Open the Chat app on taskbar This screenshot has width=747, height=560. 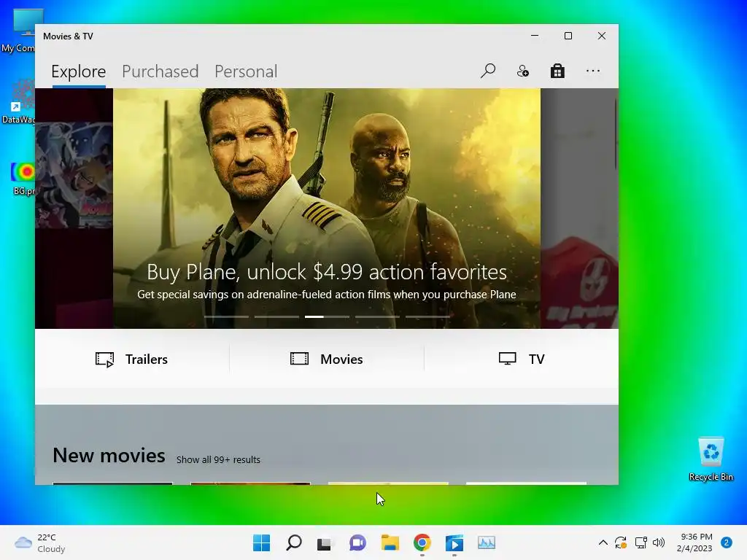pyautogui.click(x=357, y=542)
